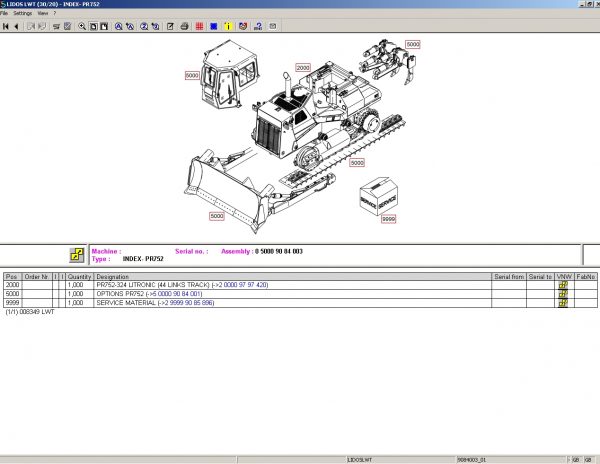Open the Settings menu

pos(22,14)
